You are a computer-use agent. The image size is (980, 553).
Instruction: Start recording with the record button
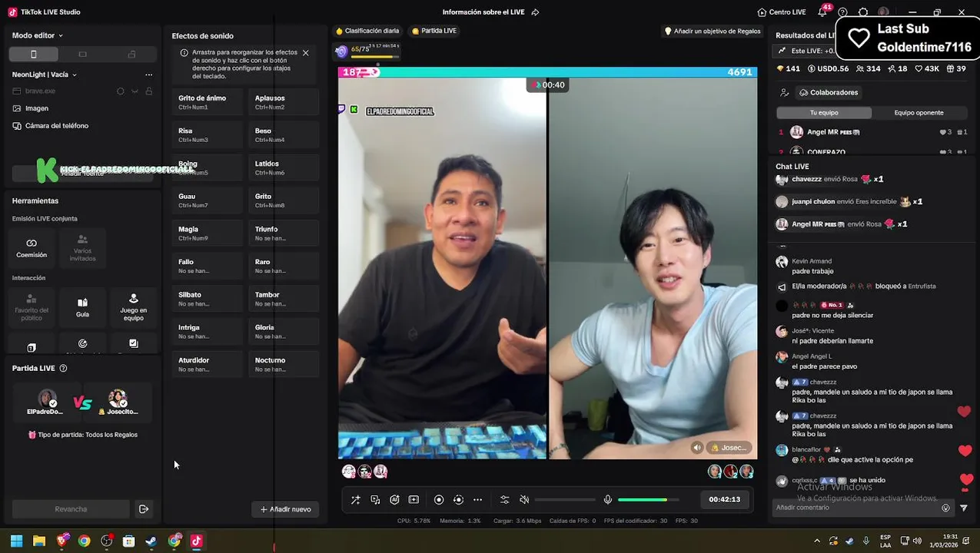(x=439, y=499)
